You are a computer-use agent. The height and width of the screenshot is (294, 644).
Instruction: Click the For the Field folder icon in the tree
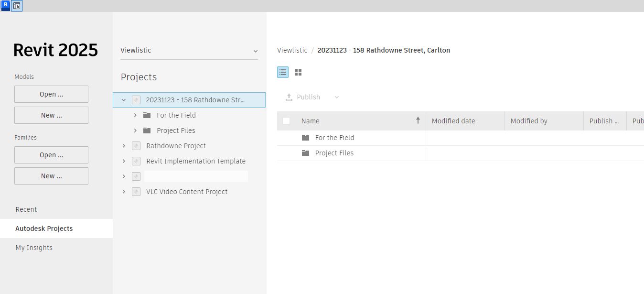[x=147, y=115]
